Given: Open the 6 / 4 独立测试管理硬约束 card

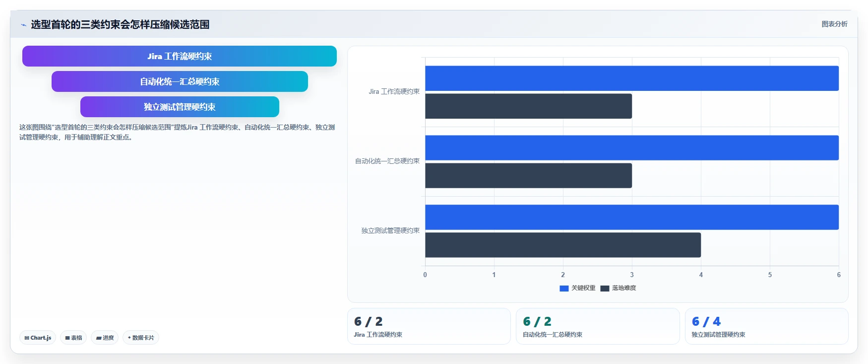Looking at the screenshot, I should (767, 326).
